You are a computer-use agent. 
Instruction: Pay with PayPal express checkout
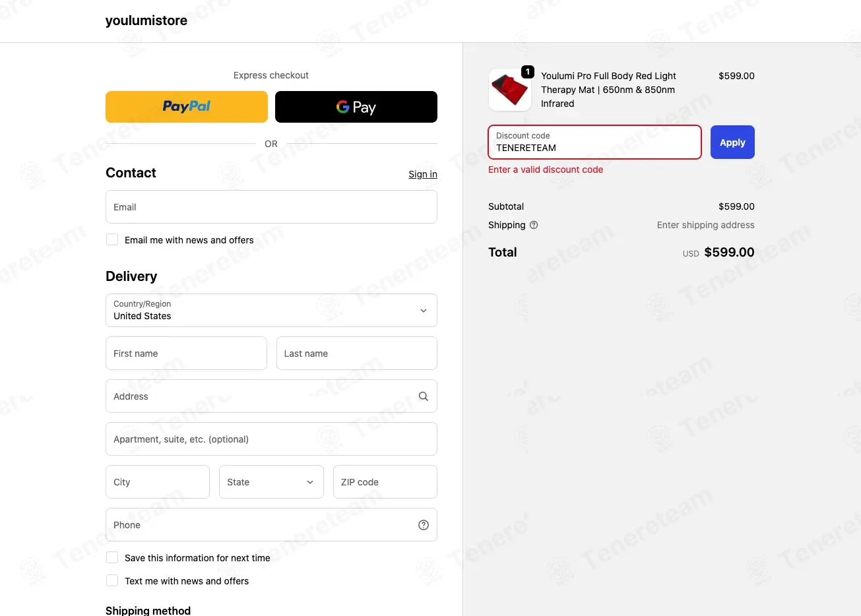point(187,107)
